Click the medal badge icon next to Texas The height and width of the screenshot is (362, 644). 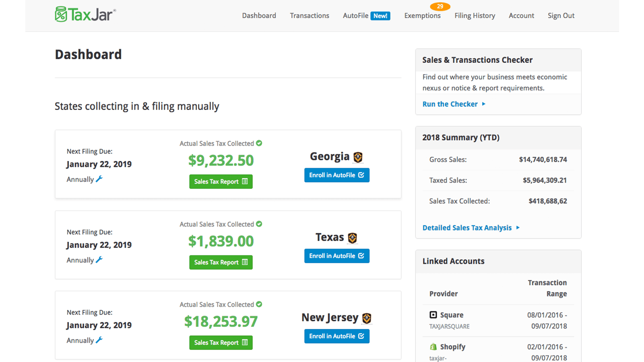[352, 238]
